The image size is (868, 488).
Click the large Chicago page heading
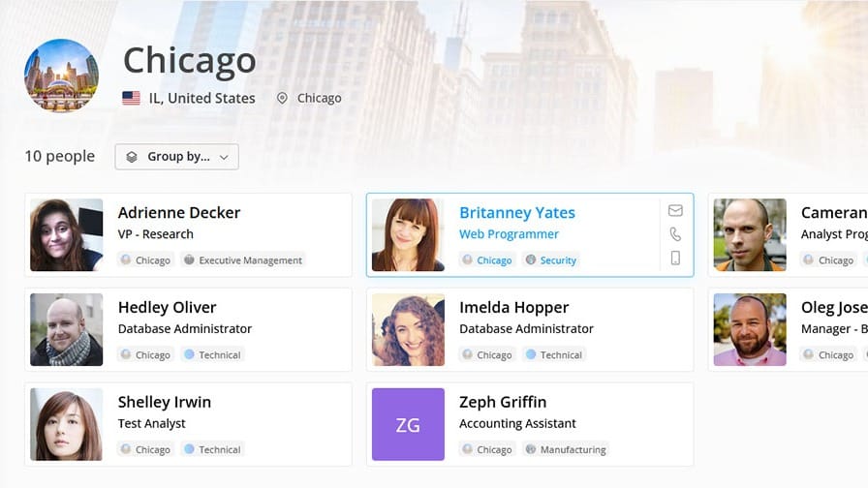(189, 60)
